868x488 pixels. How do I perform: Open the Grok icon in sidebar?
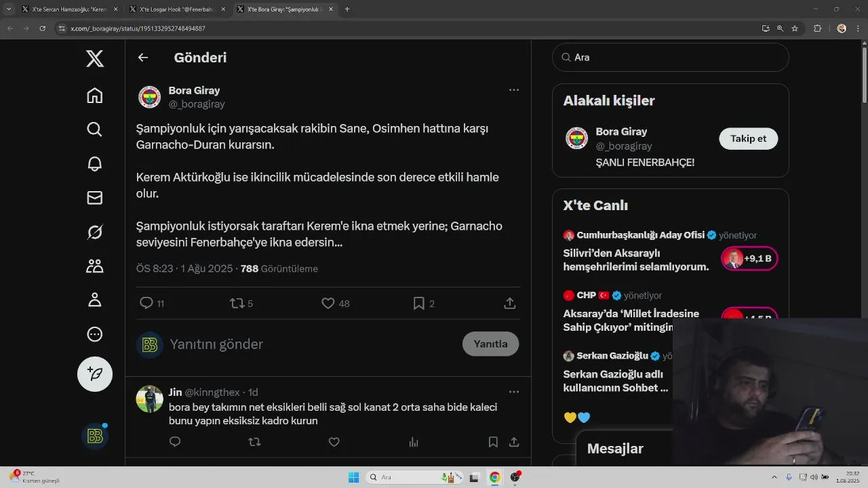point(95,232)
